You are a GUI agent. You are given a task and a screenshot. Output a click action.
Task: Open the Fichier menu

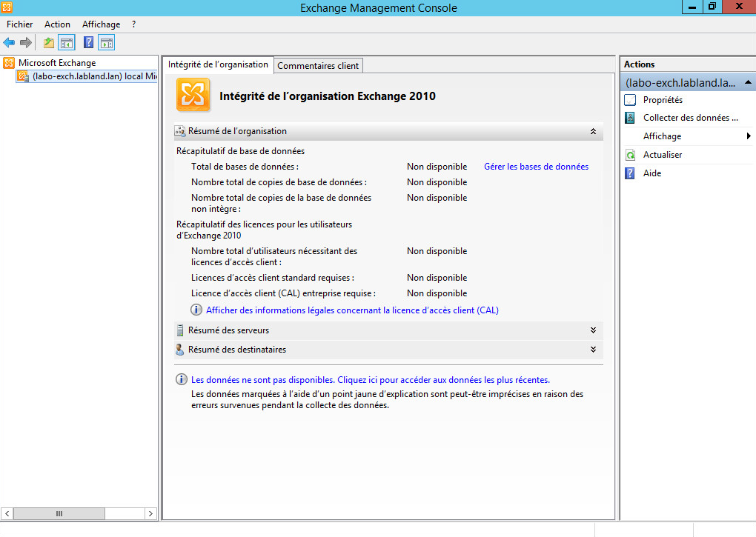[x=20, y=24]
